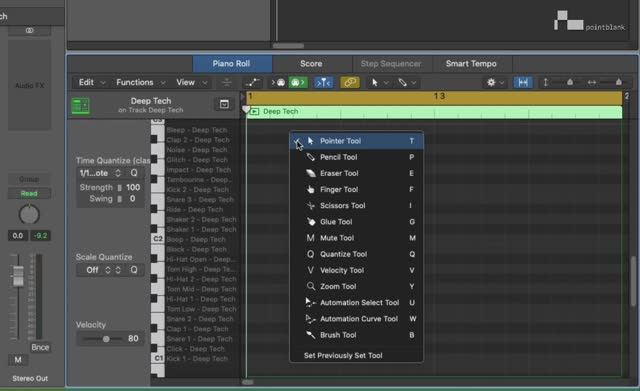Click the Read automation mode button
Screen dimensions: 640x391
pos(29,193)
